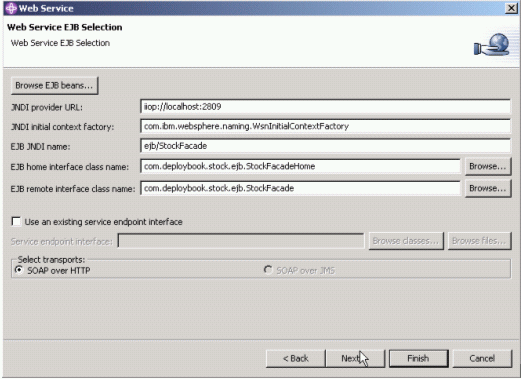This screenshot has width=521, height=379.
Task: Click the 'EJB JNDI name:' label
Action: [40, 147]
